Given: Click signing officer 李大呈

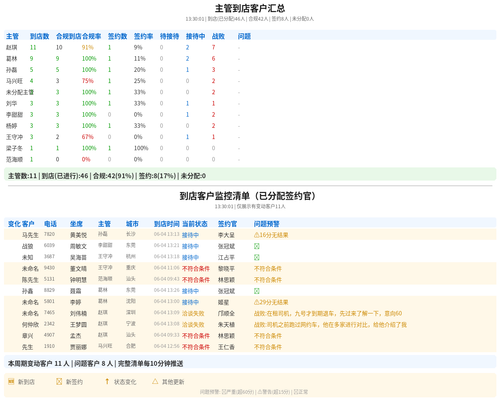Looking at the screenshot, I should 226,235.
